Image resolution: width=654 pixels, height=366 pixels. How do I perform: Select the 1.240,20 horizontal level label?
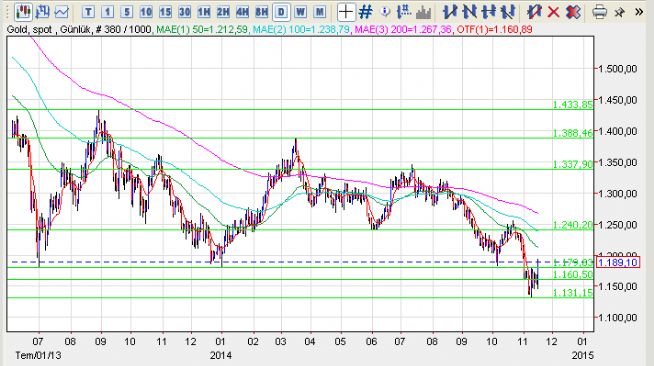(x=573, y=225)
